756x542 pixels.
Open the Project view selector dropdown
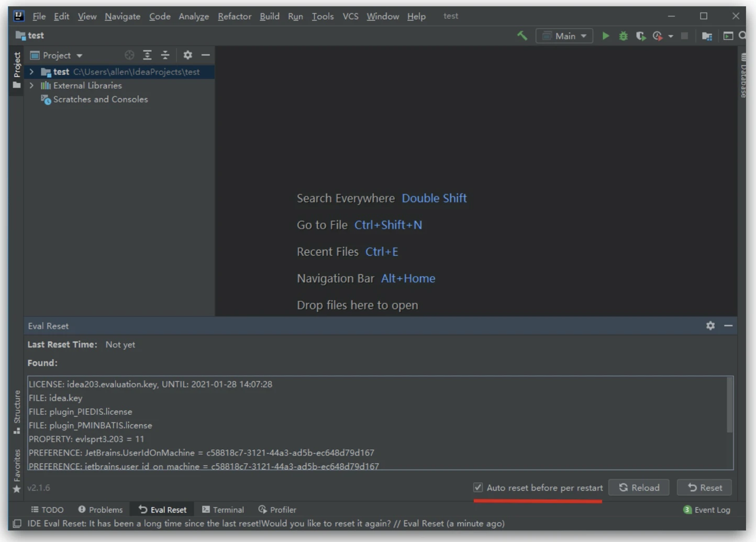coord(57,55)
